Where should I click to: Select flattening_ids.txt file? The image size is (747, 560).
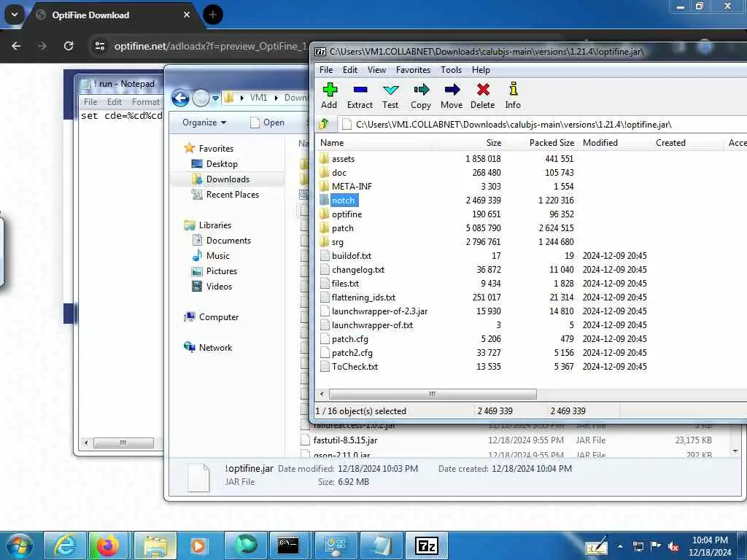point(363,297)
